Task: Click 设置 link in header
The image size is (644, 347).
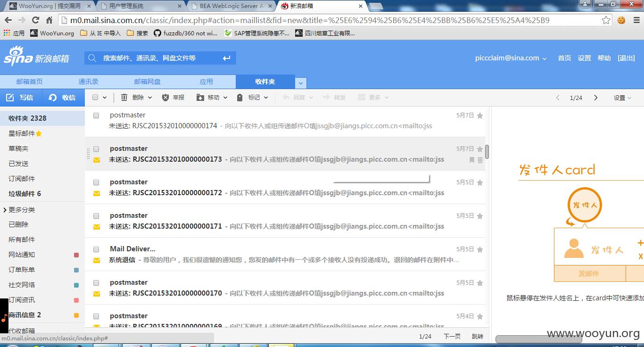Action: pos(584,58)
